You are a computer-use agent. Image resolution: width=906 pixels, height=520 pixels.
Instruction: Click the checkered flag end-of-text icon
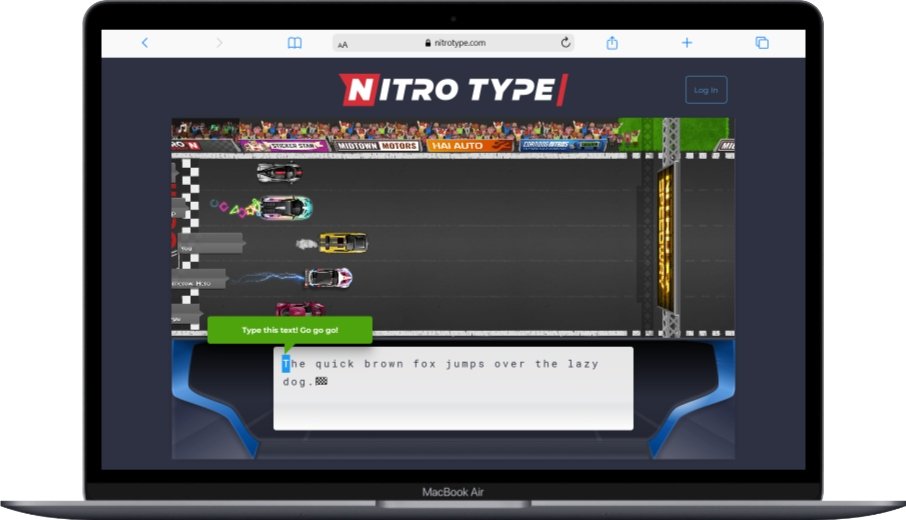[321, 381]
